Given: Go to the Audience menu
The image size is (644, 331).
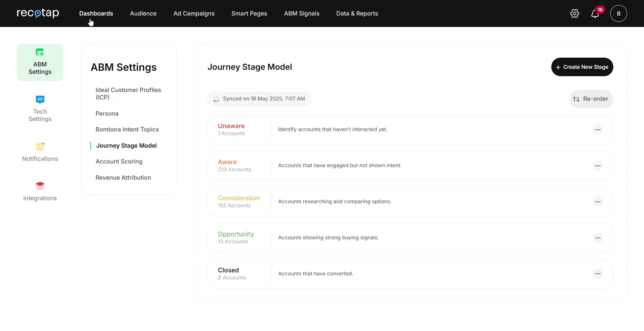Looking at the screenshot, I should pyautogui.click(x=143, y=13).
